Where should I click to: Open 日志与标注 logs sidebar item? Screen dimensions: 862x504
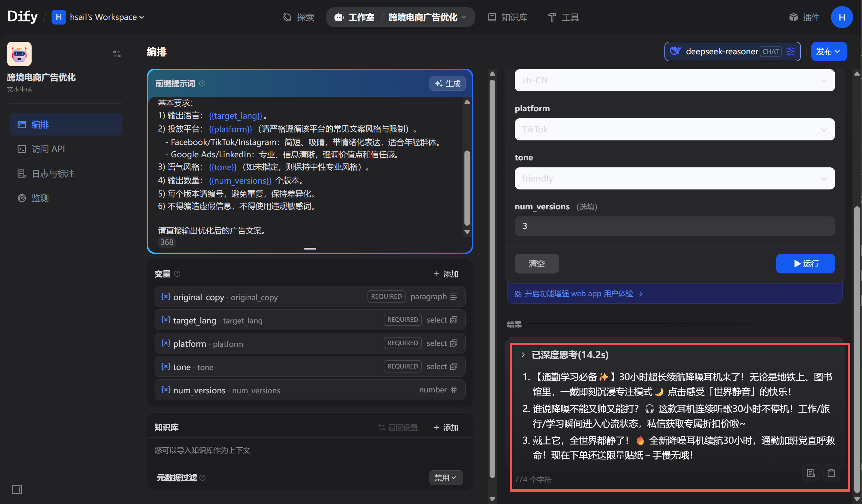point(65,174)
